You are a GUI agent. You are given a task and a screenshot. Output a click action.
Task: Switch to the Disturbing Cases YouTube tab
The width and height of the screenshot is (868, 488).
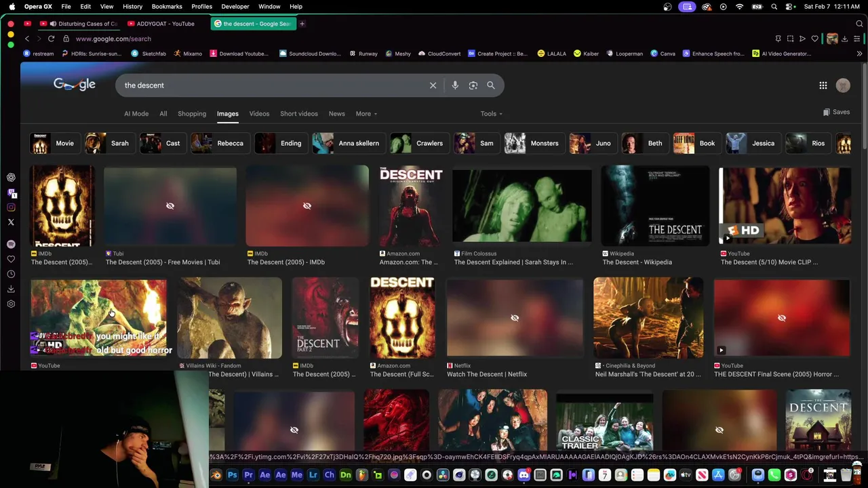coord(80,24)
